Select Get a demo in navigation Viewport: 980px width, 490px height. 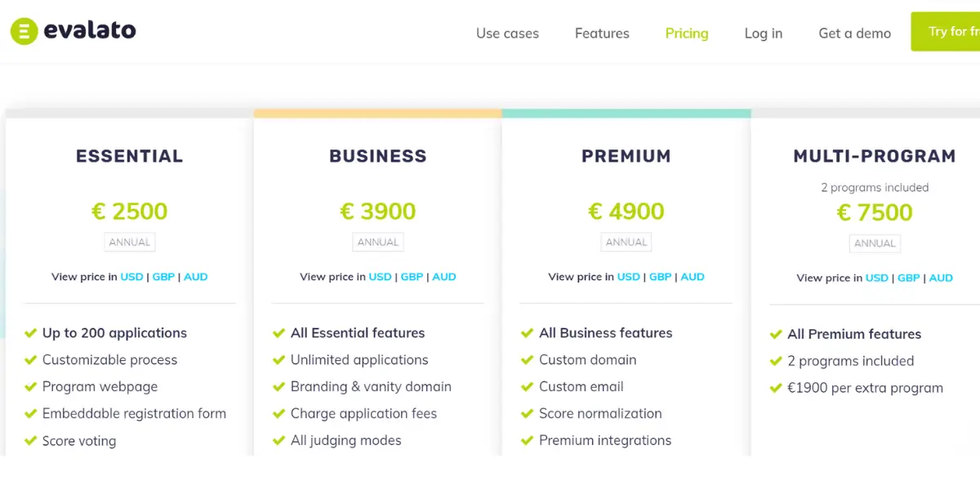pyautogui.click(x=854, y=33)
